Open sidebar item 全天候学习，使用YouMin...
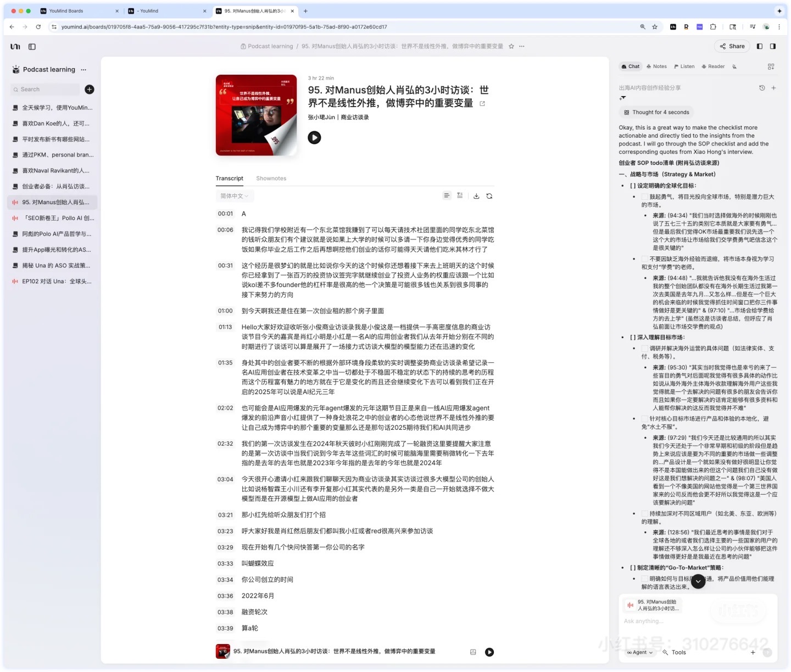Screen dimensions: 791x672 (53, 108)
